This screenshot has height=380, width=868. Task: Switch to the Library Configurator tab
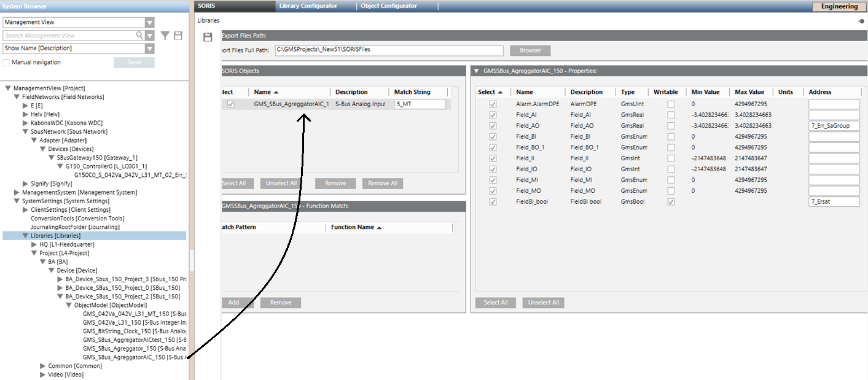[308, 6]
